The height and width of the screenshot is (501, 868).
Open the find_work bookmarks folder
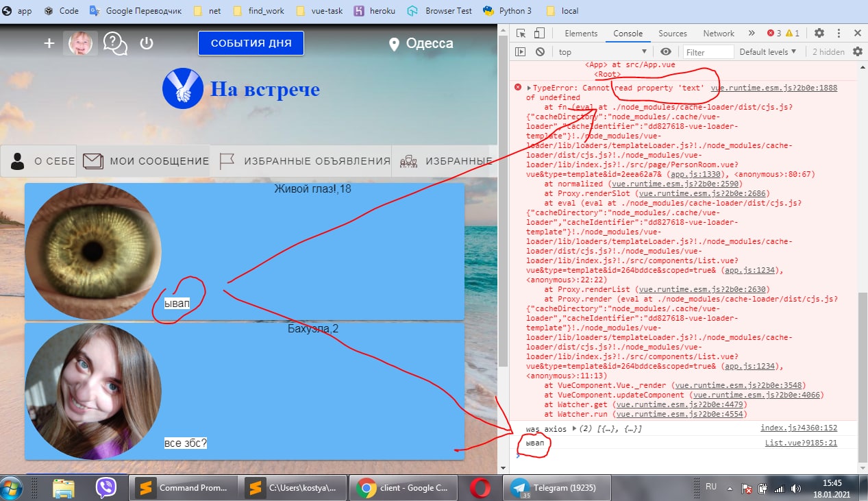260,10
